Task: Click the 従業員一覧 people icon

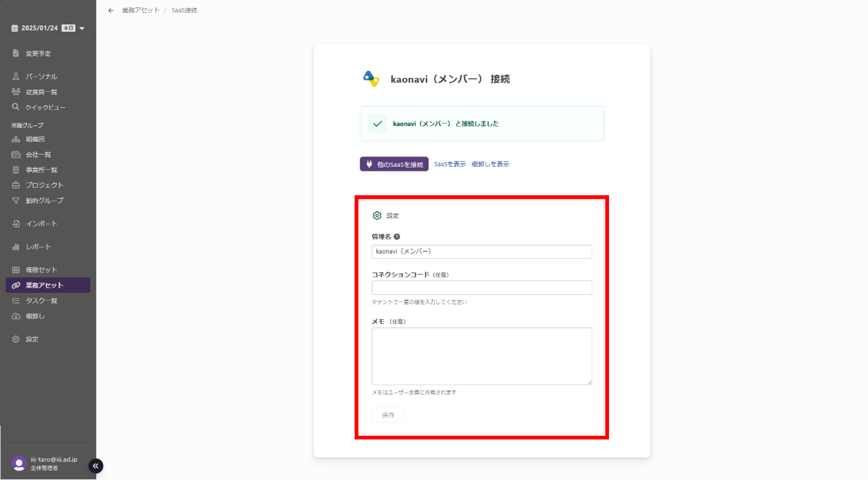Action: click(16, 92)
